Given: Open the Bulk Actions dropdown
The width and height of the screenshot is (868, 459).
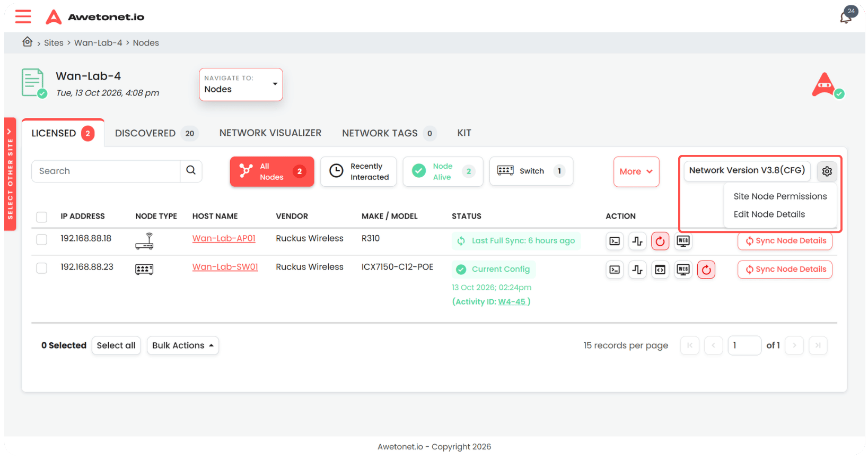Looking at the screenshot, I should tap(183, 345).
